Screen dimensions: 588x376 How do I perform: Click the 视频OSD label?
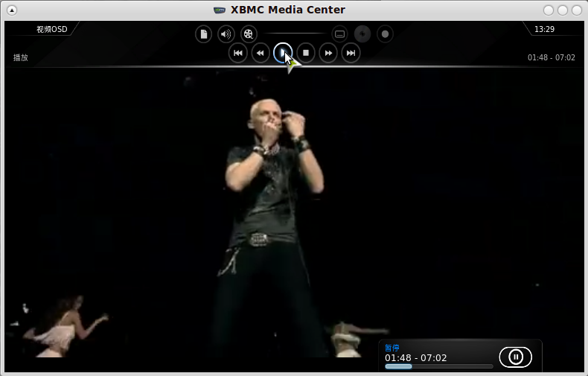pyautogui.click(x=52, y=29)
